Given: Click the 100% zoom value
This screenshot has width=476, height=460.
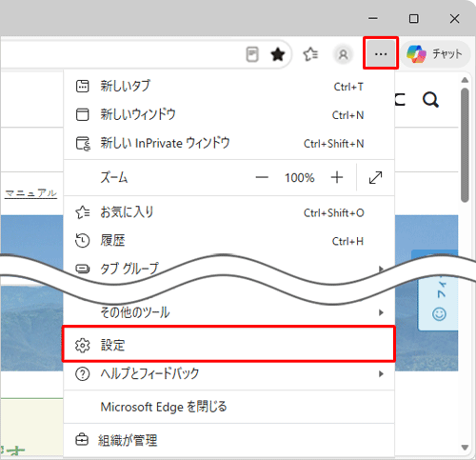Looking at the screenshot, I should pos(299,177).
